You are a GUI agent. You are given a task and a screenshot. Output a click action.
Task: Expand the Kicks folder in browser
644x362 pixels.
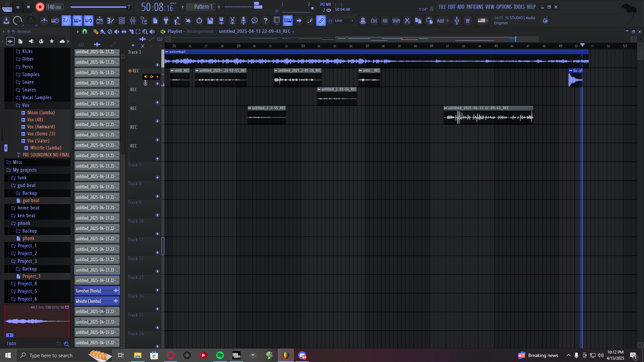click(x=27, y=51)
